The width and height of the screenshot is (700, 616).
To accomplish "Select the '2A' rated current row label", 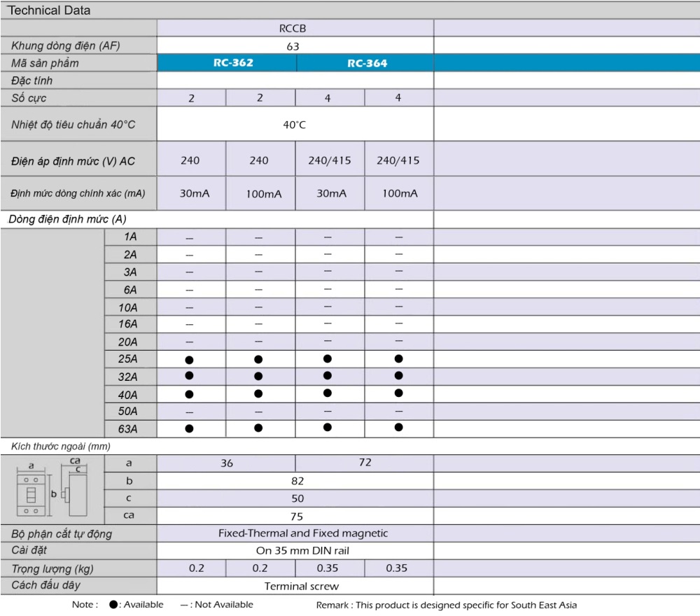I will tap(130, 254).
